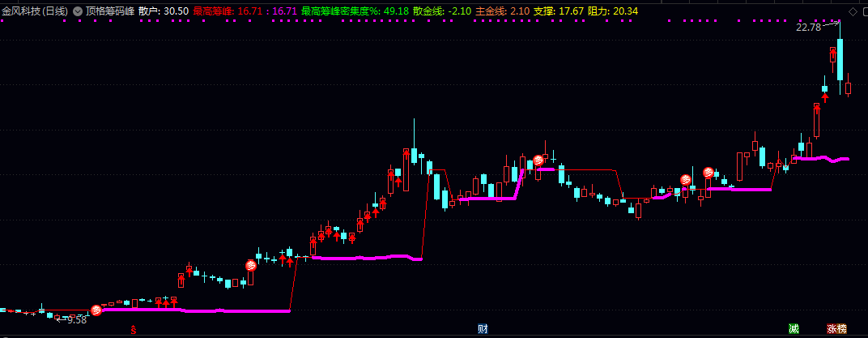Open the dropdown arrow beside 金风科技(日线)
Image resolution: width=868 pixels, height=338 pixels.
pyautogui.click(x=76, y=11)
